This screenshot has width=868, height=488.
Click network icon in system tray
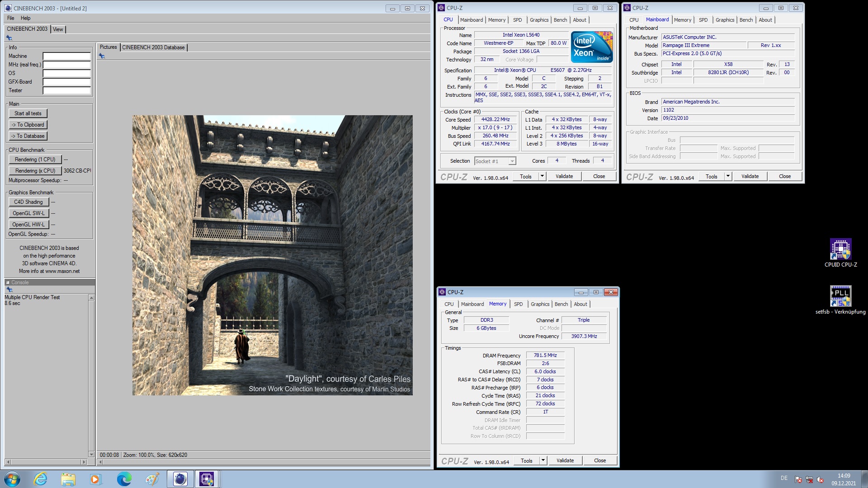pos(809,479)
